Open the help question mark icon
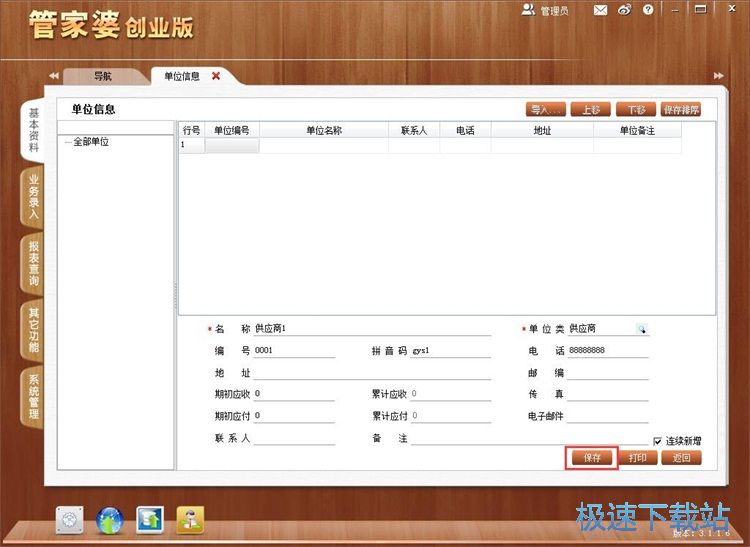This screenshot has width=750, height=547. (x=648, y=10)
